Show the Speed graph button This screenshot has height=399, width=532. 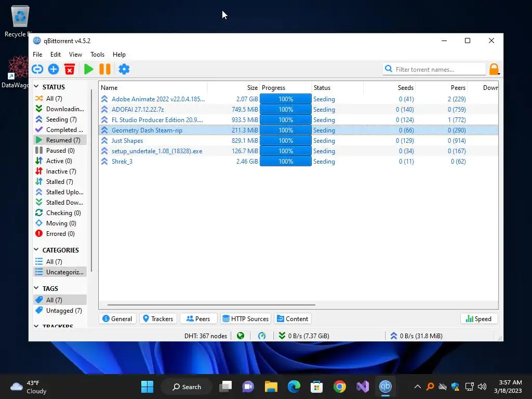click(478, 318)
